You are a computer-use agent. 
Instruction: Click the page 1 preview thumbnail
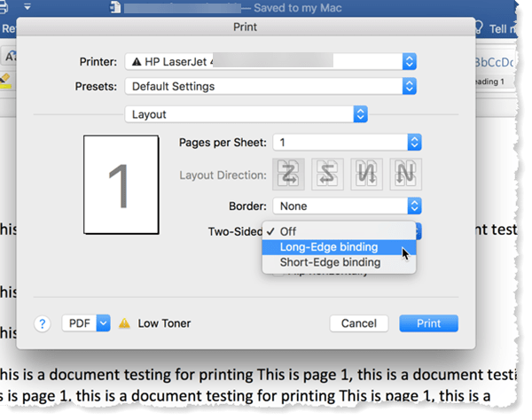click(121, 184)
